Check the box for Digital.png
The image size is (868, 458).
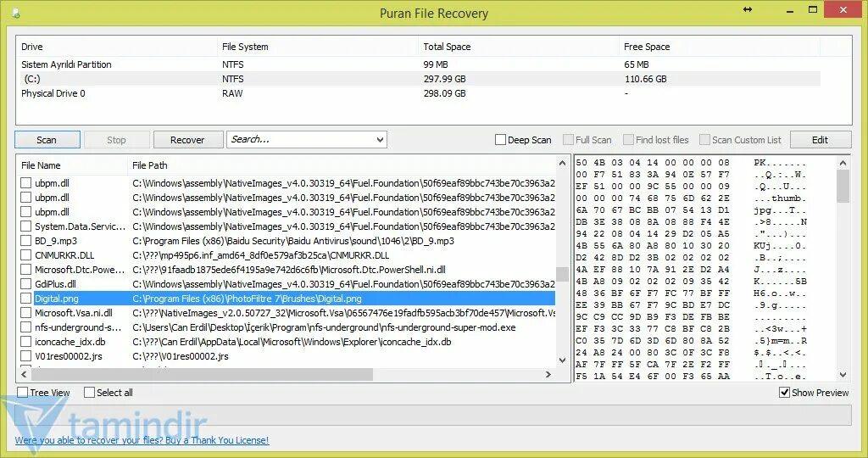26,298
